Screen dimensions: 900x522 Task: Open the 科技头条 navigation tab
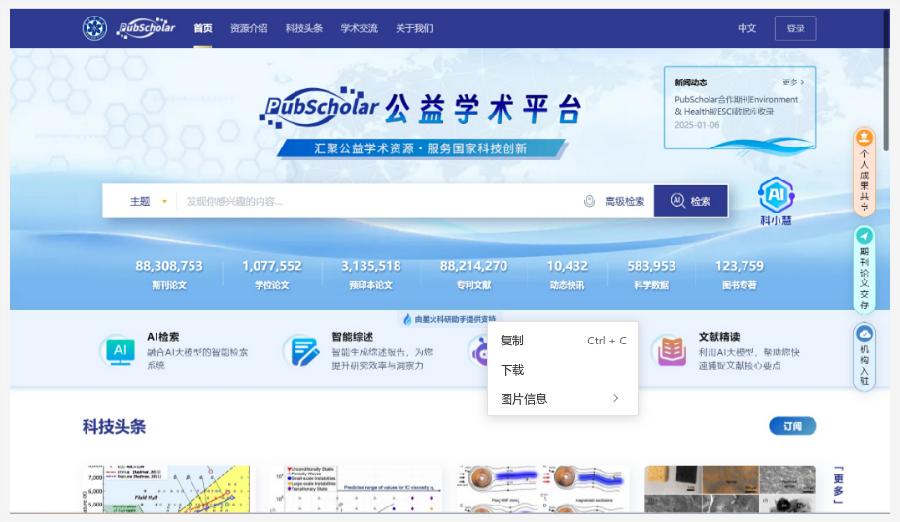(x=304, y=28)
